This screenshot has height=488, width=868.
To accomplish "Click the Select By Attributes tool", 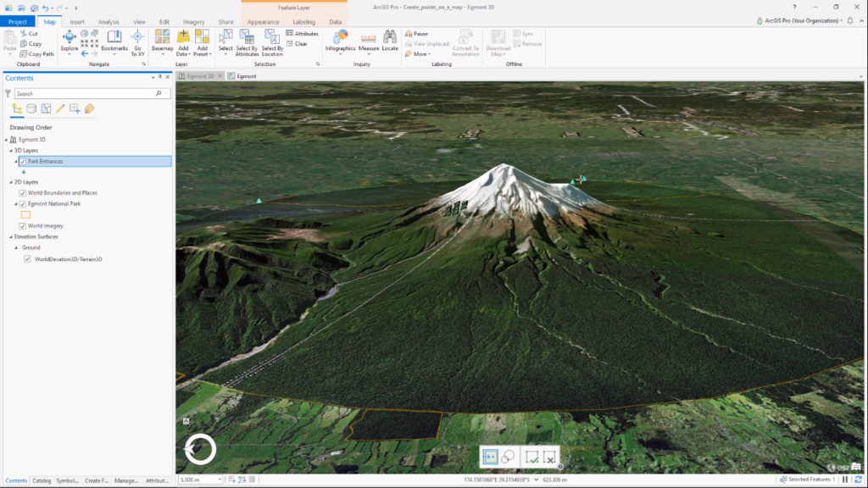I will 247,42.
